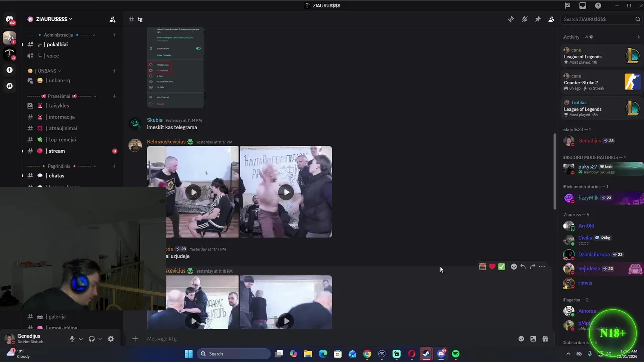Open the galerija channel
Screen dimensions: 644x362
(72, 317)
